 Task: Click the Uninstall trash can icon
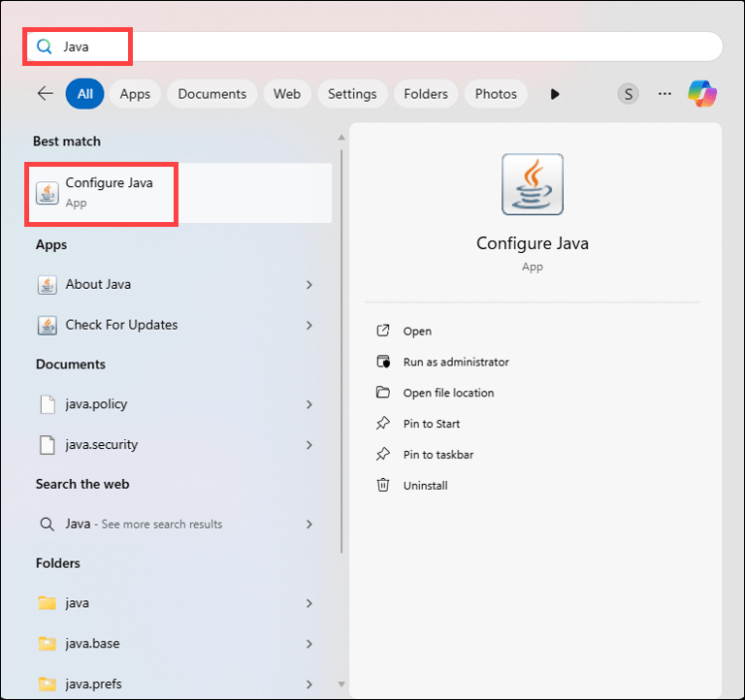(x=383, y=485)
